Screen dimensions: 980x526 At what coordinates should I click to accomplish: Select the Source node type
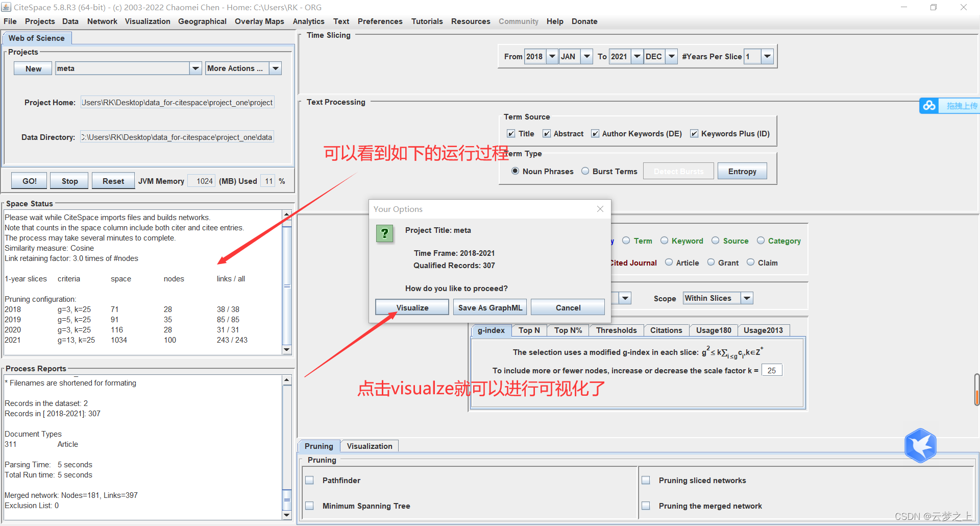tap(716, 241)
